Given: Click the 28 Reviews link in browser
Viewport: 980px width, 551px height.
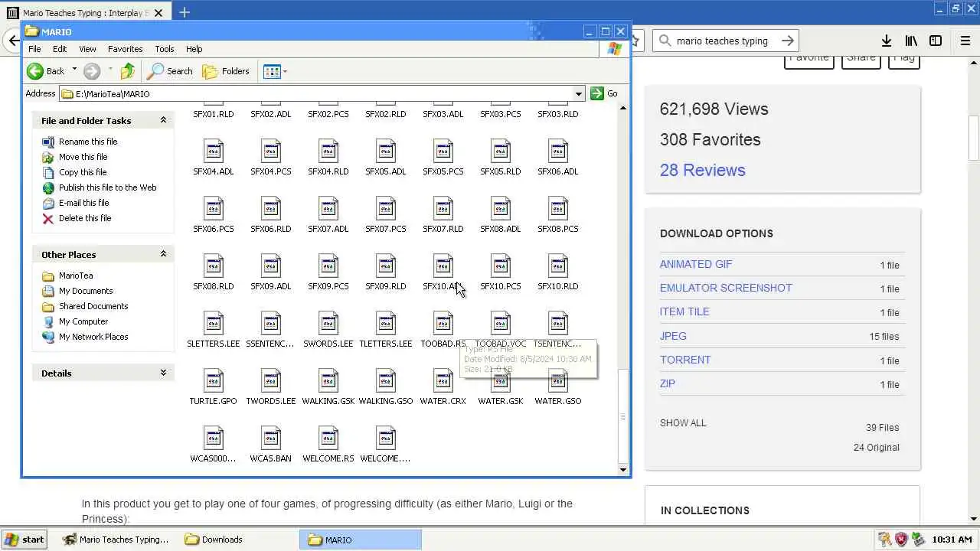Looking at the screenshot, I should tap(702, 170).
